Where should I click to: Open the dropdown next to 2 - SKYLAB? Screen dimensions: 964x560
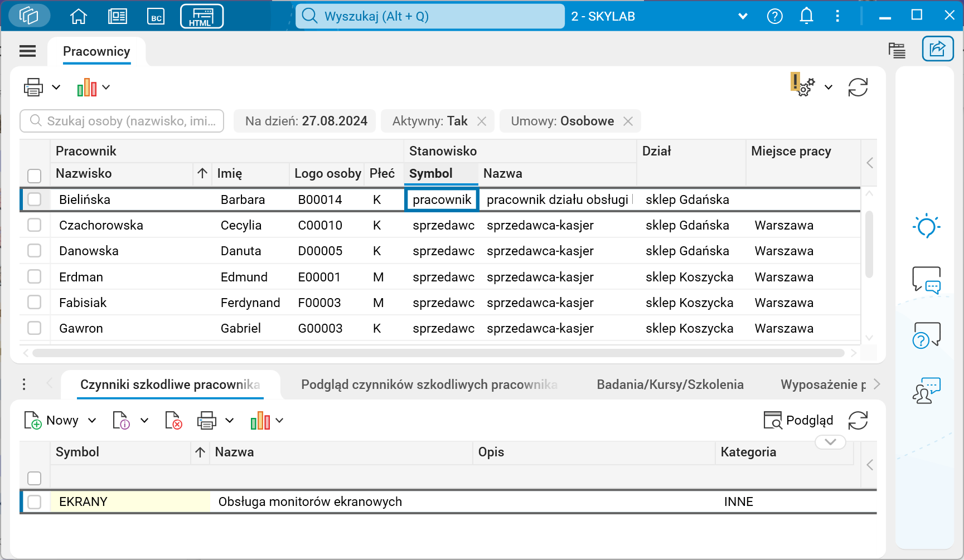point(743,16)
